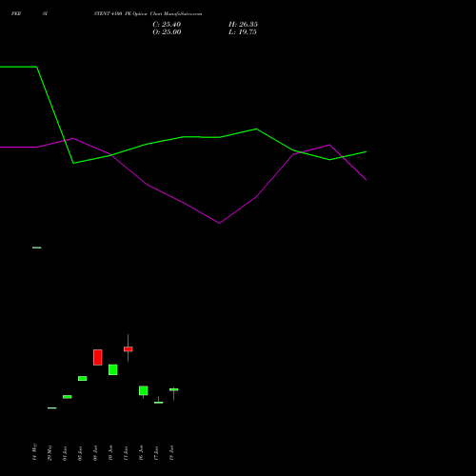Select the 05 Jun date label
Screen dimensions: 476x476
pyautogui.click(x=80, y=453)
